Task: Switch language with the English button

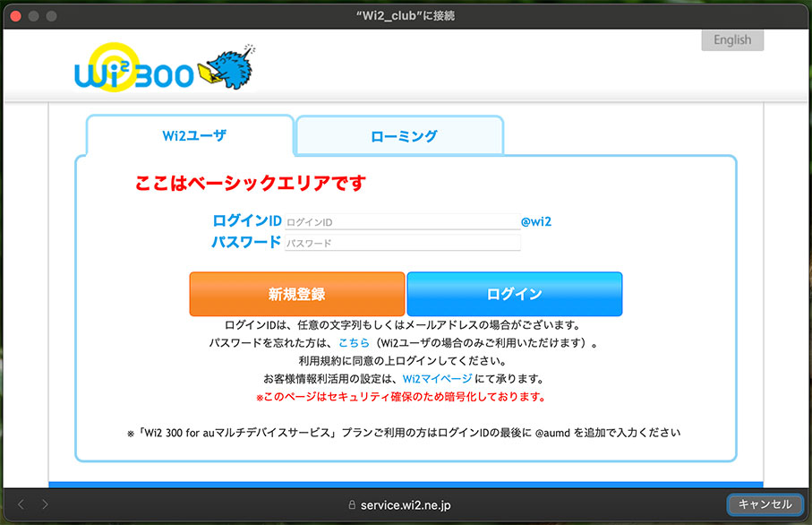Action: 732,40
